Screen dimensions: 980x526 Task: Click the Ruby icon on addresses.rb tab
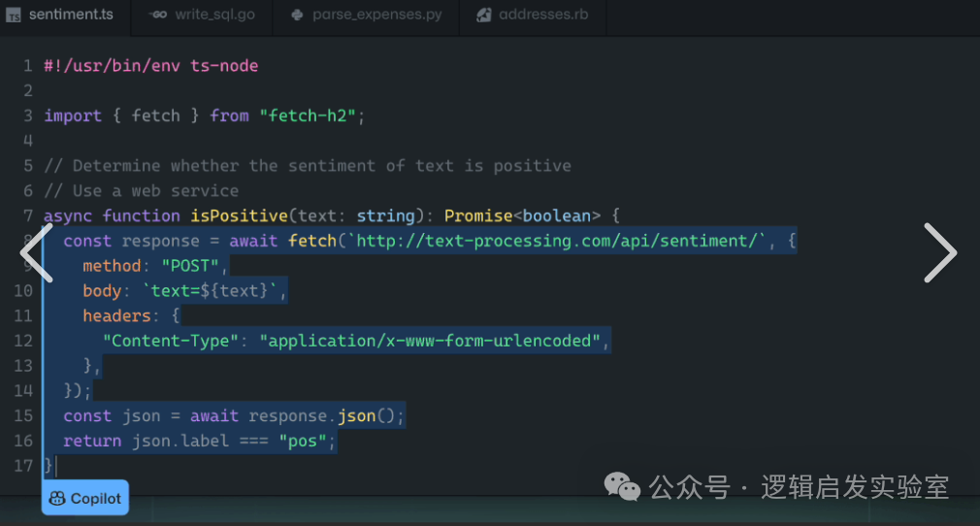(x=483, y=16)
